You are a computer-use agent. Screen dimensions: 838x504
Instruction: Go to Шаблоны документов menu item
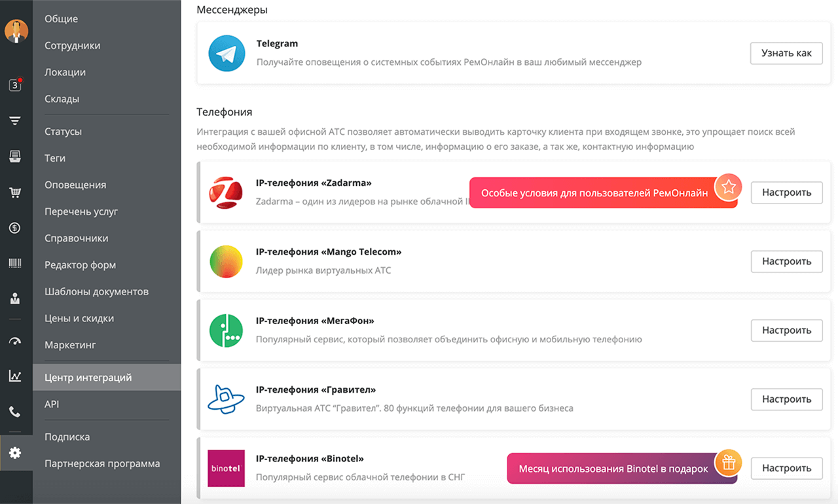coord(97,291)
